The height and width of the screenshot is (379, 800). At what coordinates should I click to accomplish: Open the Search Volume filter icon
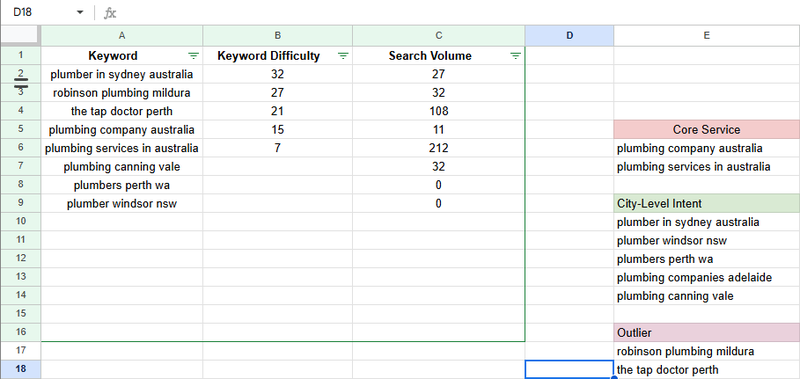[516, 56]
